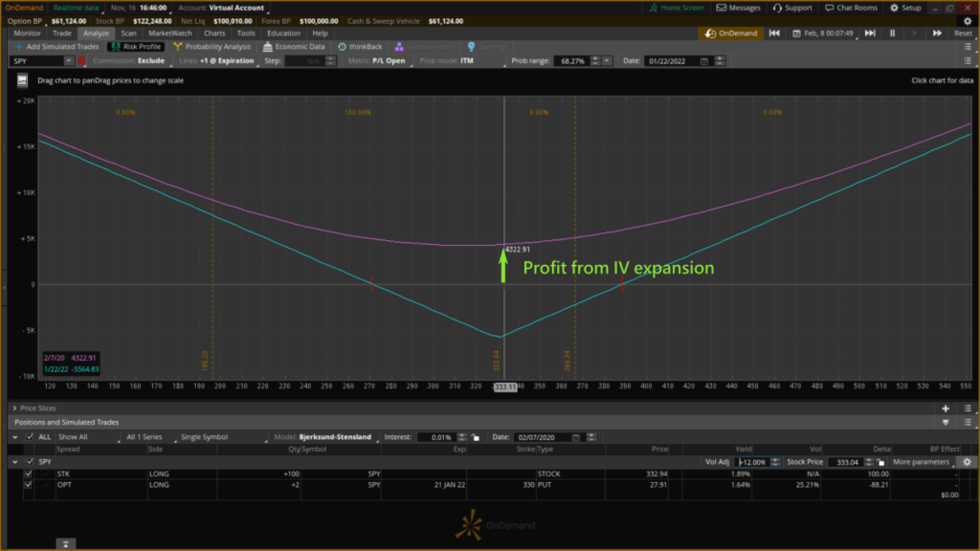Toggle STK LONG position checkbox
Viewport: 980px width, 551px height.
pos(28,474)
